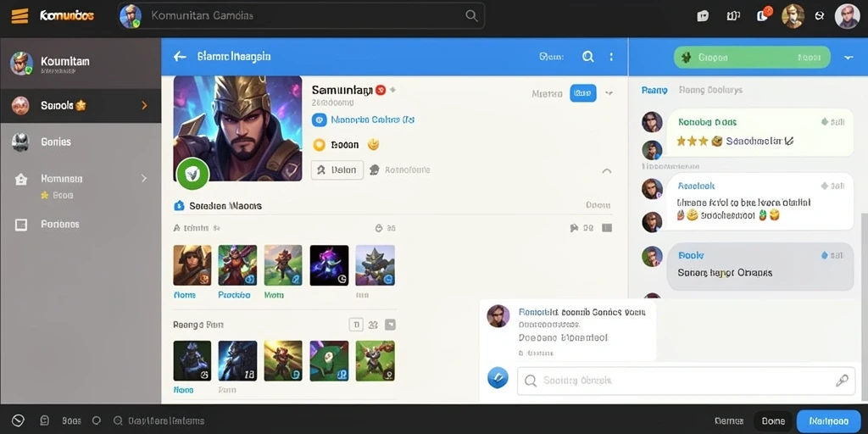
Task: Go back with the header arrow
Action: [x=180, y=57]
